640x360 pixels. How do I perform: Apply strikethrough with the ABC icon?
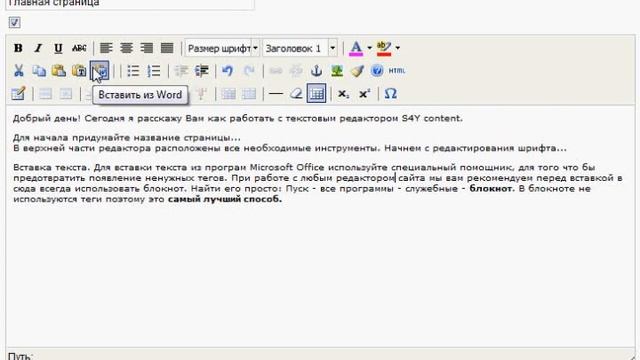pos(79,48)
